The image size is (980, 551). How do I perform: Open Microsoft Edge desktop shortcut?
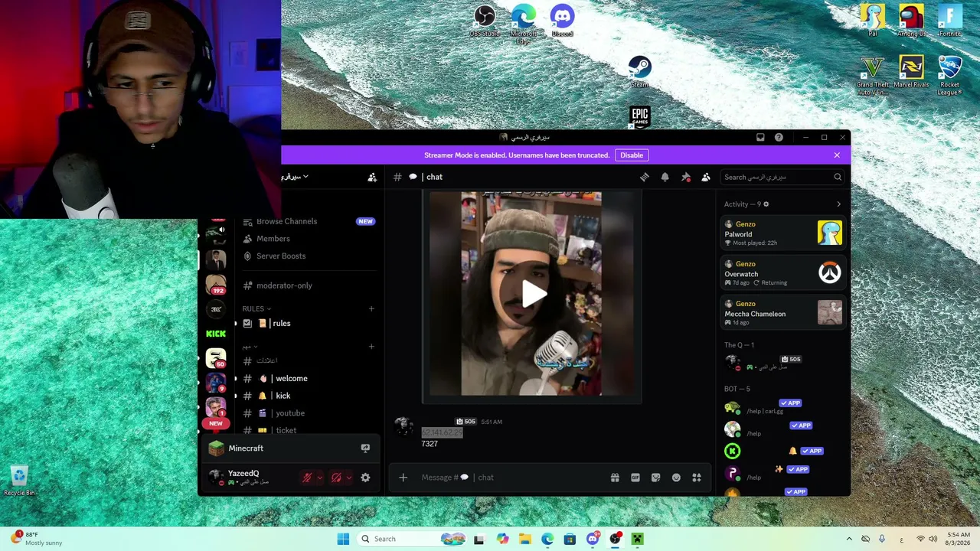[x=523, y=24]
